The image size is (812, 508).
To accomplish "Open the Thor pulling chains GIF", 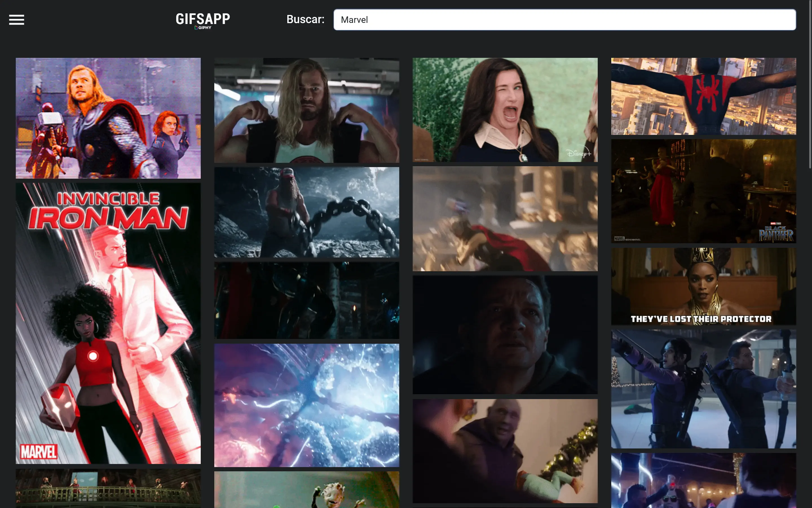I will tap(307, 212).
